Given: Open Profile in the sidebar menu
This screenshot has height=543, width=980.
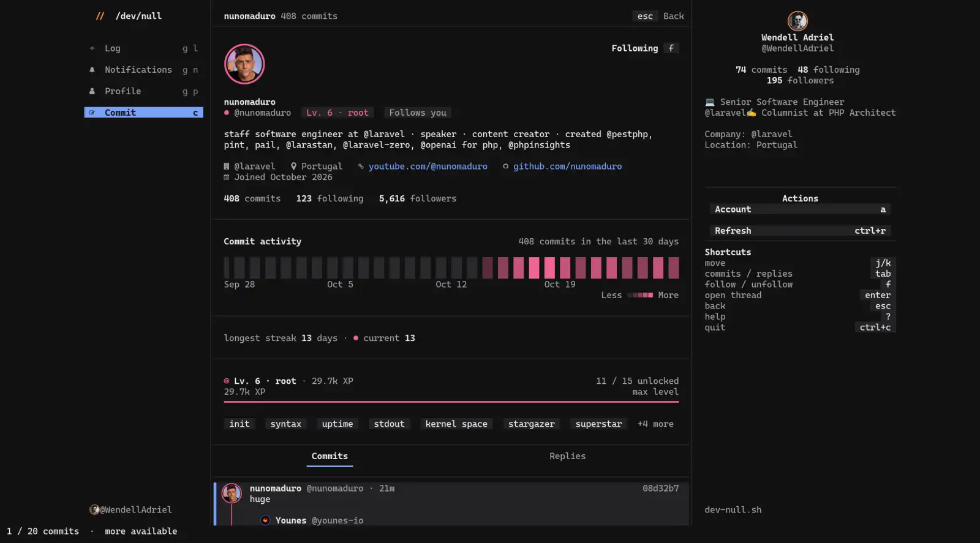Looking at the screenshot, I should (x=143, y=91).
